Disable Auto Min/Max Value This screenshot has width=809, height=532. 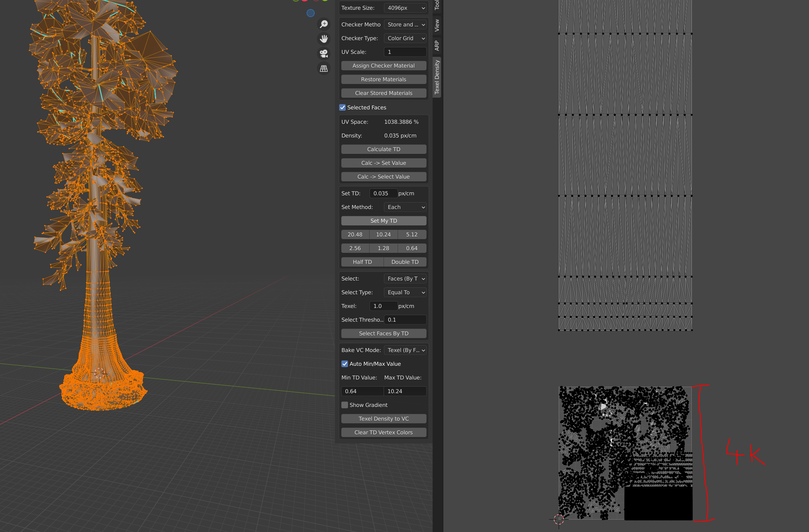tap(344, 363)
